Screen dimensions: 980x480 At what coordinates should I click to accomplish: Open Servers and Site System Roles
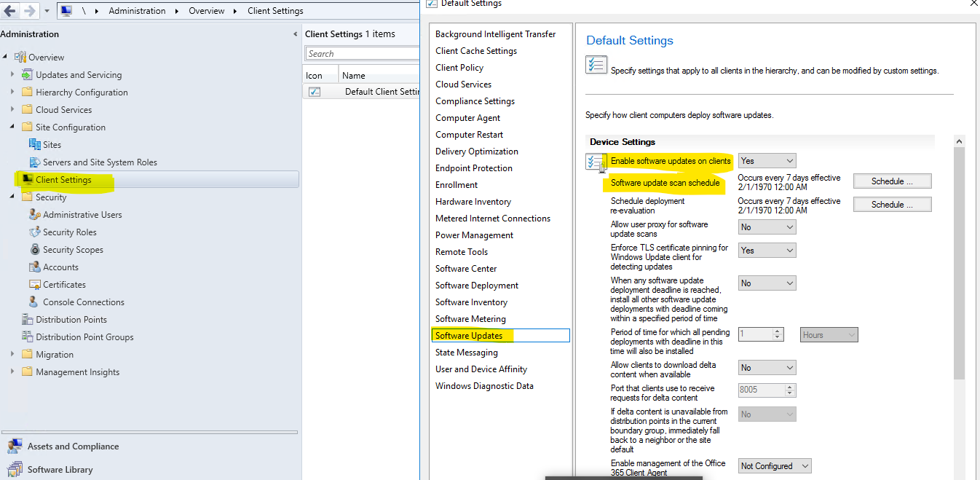point(97,162)
